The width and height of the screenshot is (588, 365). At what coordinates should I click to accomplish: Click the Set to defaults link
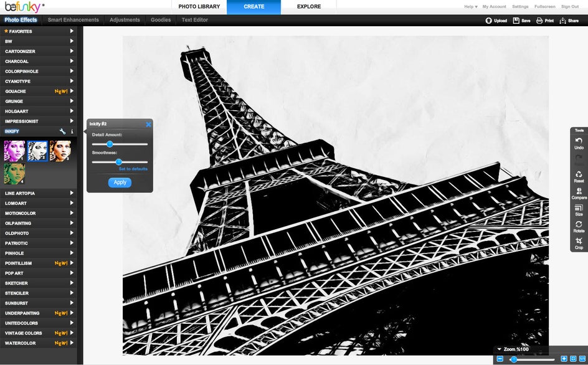(x=133, y=169)
